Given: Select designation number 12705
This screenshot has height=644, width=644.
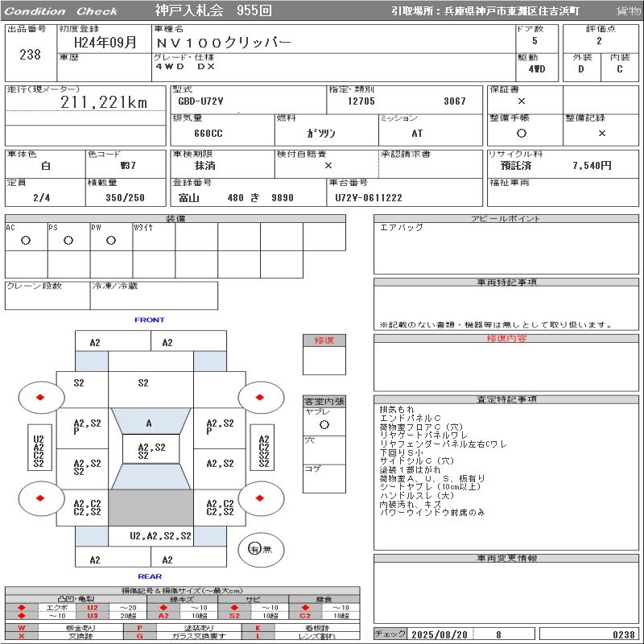Looking at the screenshot, I should tap(361, 101).
